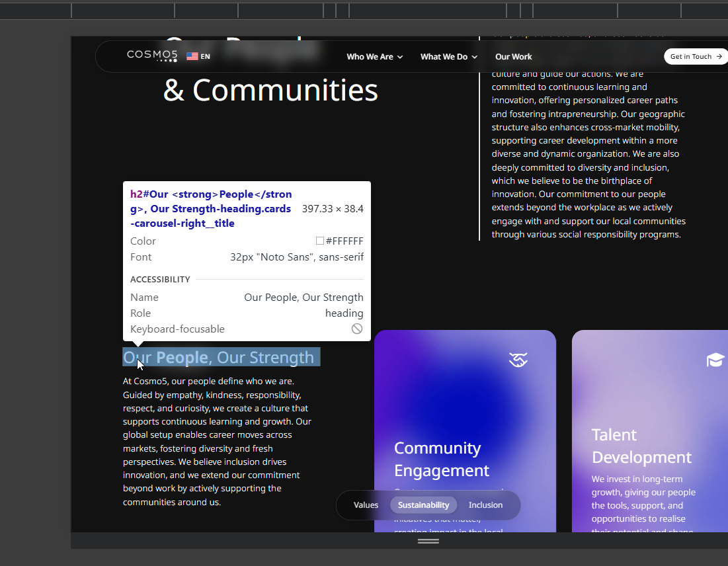This screenshot has width=728, height=566.
Task: Click the #FFFFFF color swatch in the tooltip
Action: tap(320, 241)
